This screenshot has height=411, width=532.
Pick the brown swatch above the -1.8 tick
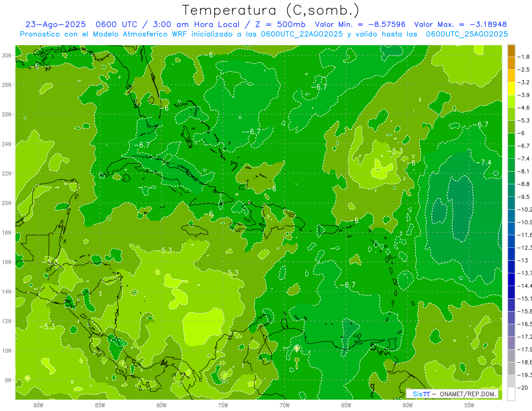click(511, 51)
